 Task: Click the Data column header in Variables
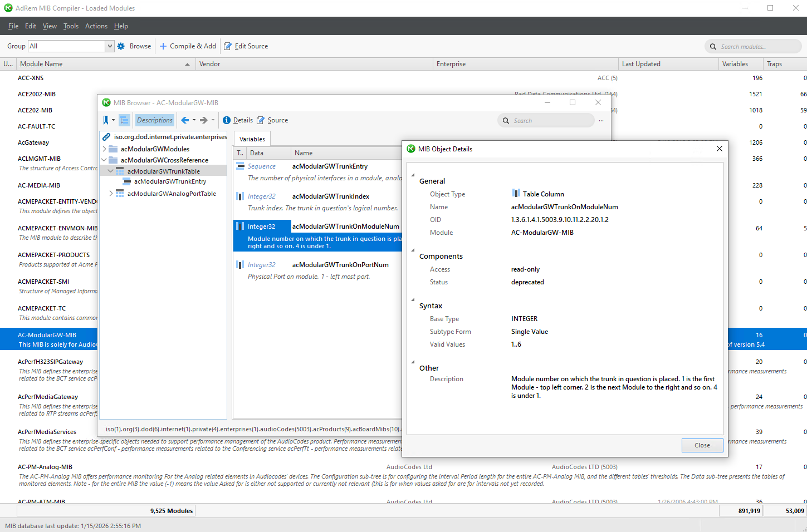coord(268,153)
